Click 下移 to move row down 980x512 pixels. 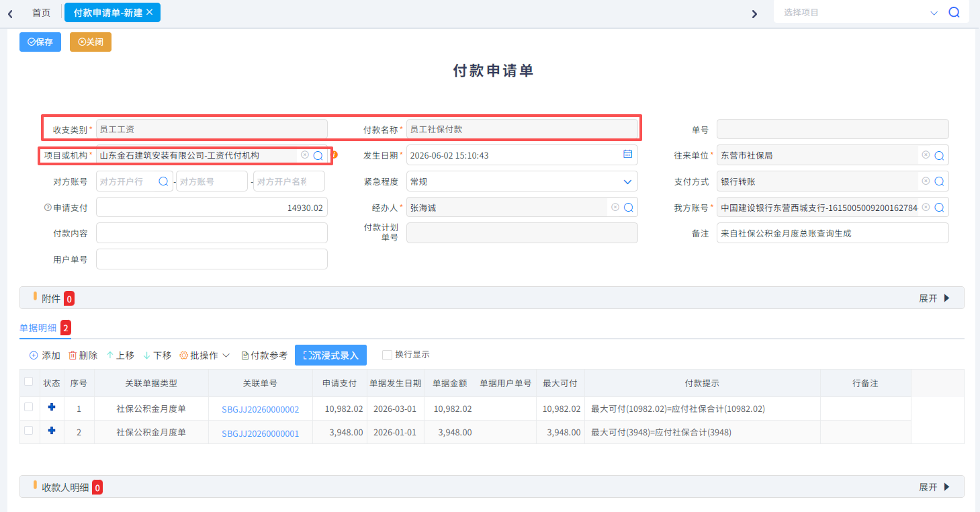(157, 355)
